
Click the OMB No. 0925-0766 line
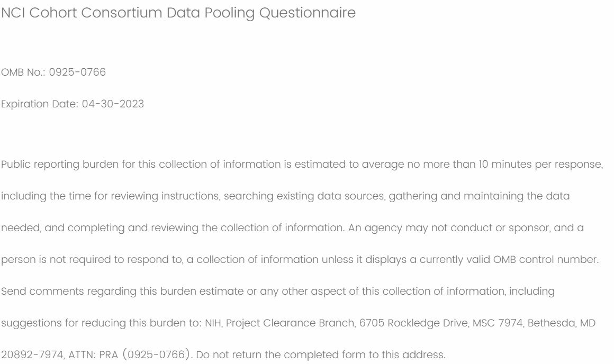pos(54,72)
